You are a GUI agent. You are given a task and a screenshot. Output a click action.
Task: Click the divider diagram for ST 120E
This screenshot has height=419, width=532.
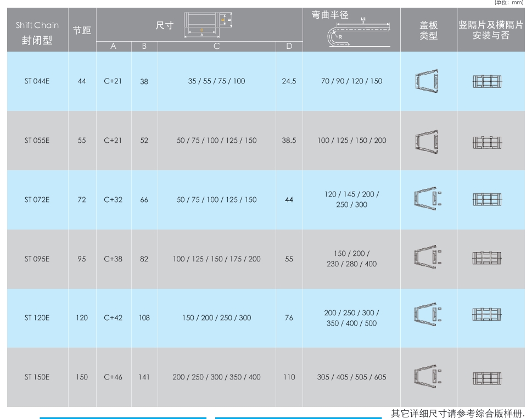coord(487,315)
